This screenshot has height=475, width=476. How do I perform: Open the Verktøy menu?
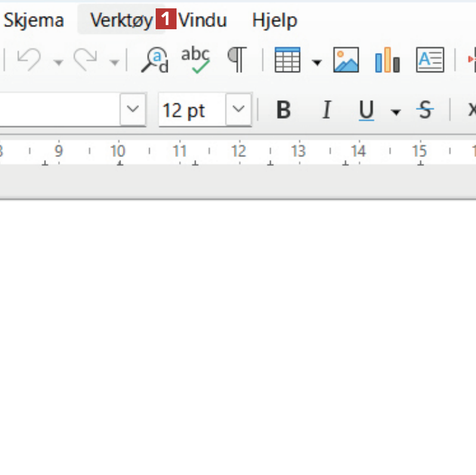[121, 20]
